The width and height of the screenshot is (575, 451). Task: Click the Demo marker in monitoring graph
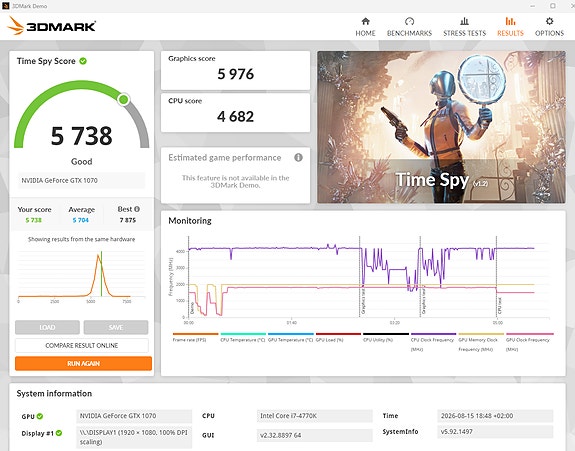tap(192, 308)
